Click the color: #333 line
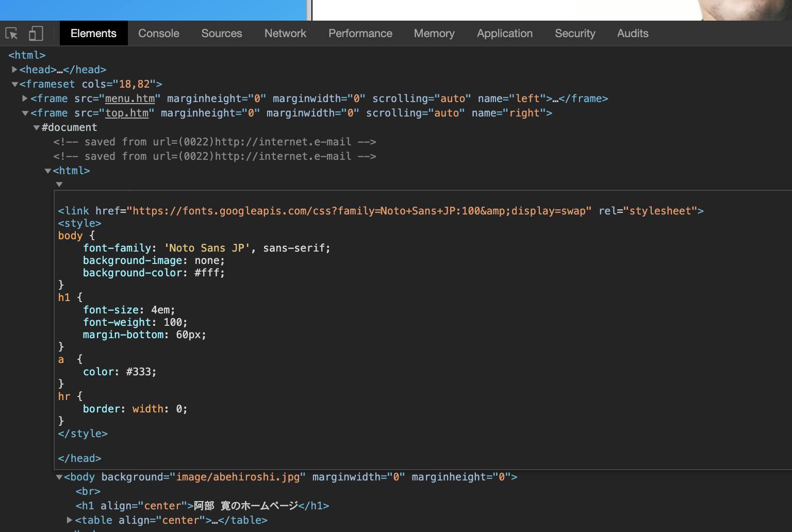The height and width of the screenshot is (532, 792). click(120, 372)
